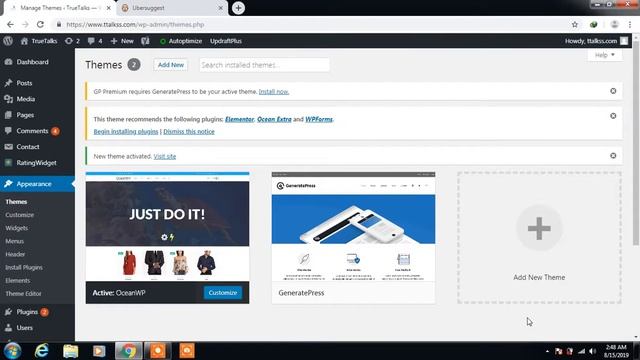
Task: Open Menus under Appearance
Action: tap(14, 241)
